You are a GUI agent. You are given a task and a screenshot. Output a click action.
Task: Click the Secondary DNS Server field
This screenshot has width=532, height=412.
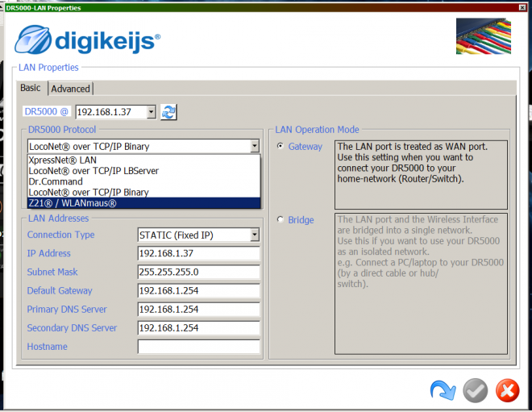(198, 328)
